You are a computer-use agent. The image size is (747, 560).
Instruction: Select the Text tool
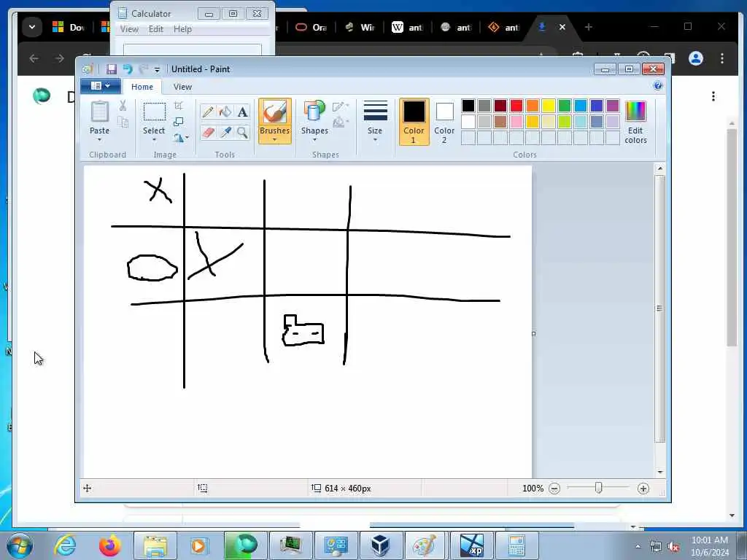pos(242,112)
